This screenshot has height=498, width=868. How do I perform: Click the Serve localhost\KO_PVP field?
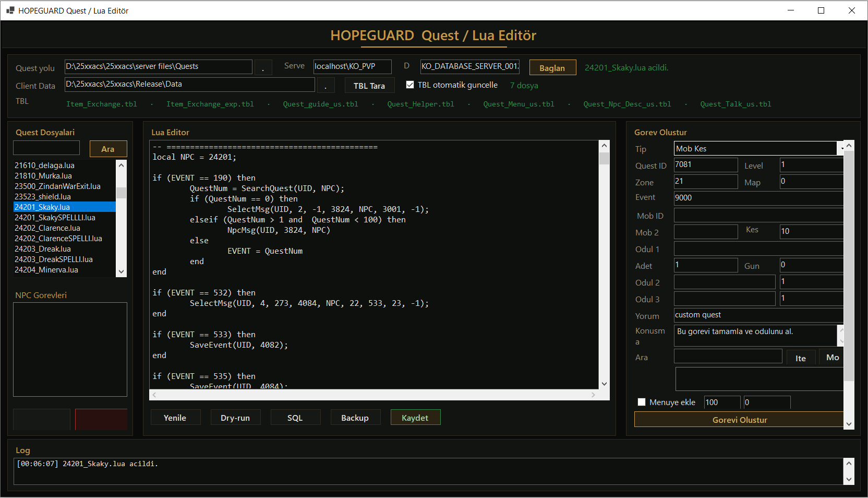pyautogui.click(x=352, y=66)
